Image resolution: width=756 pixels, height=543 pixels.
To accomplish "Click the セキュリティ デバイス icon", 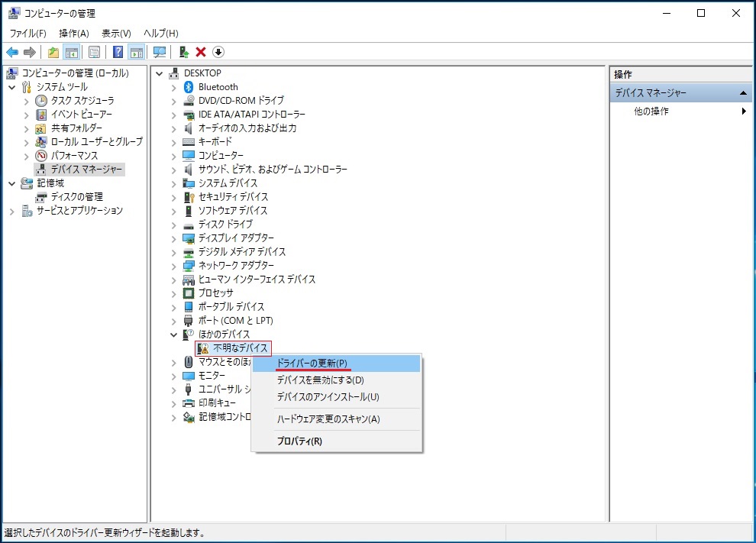I will pyautogui.click(x=189, y=197).
